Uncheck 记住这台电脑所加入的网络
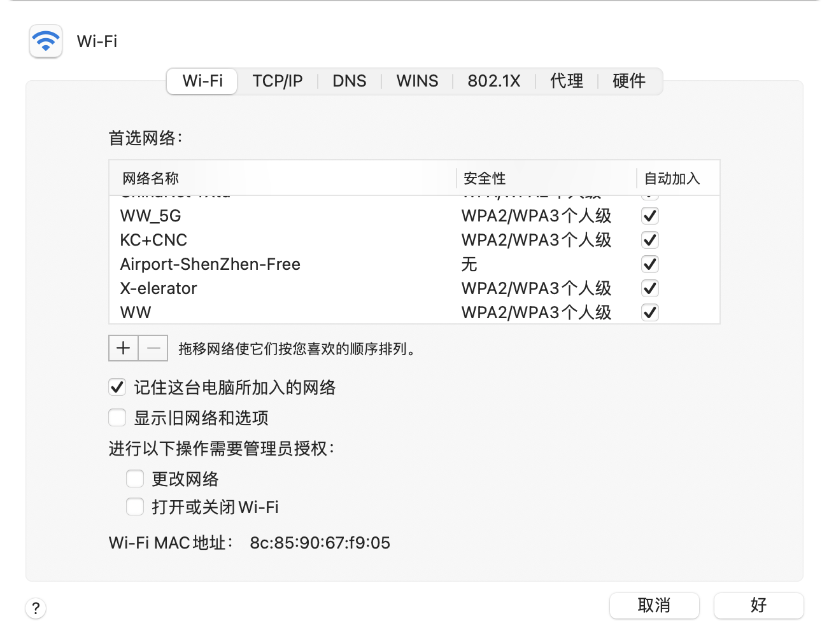Viewport: 829px width, 644px height. 117,387
